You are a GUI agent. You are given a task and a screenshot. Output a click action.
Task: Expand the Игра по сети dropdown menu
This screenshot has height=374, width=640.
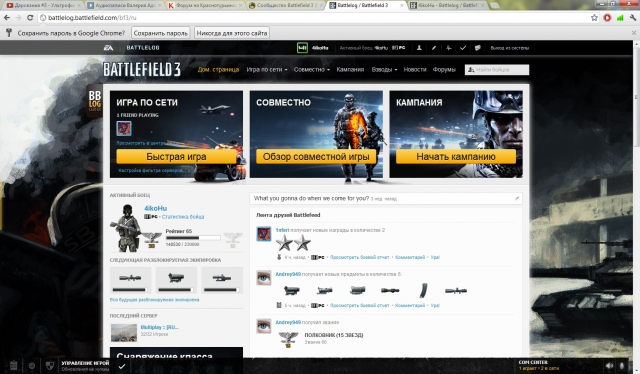pos(267,69)
